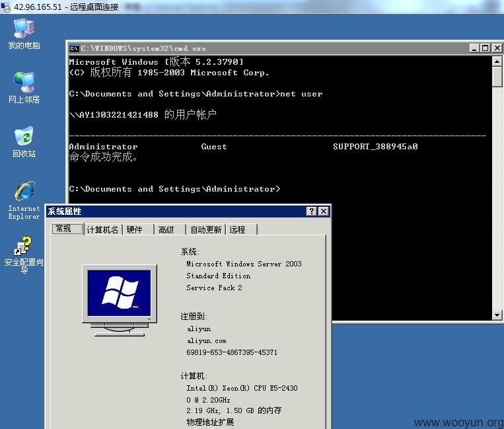Viewport: 504px width, 429px height.
Task: Click the 系统属性 dialog title bar
Action: (188, 212)
